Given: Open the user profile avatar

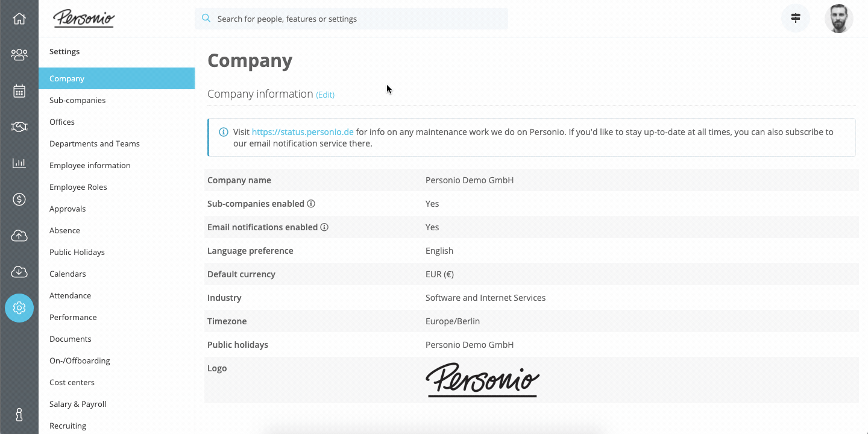Looking at the screenshot, I should (838, 19).
